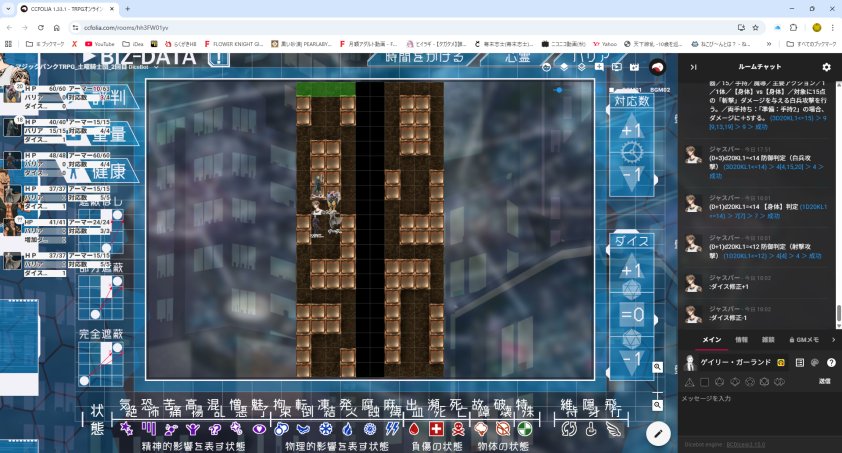Image resolution: width=842 pixels, height=453 pixels.
Task: Open the すべてのブックマーク folder
Action: coord(811,44)
